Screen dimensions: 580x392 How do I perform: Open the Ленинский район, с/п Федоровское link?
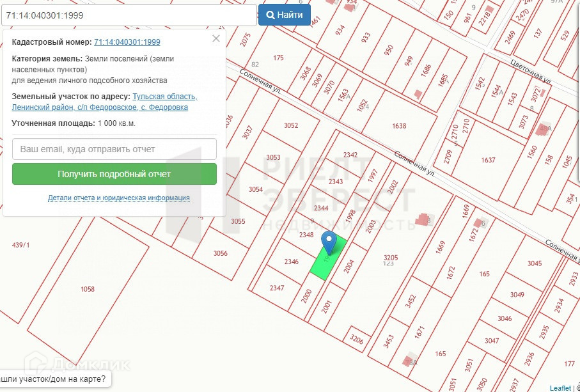coord(100,107)
